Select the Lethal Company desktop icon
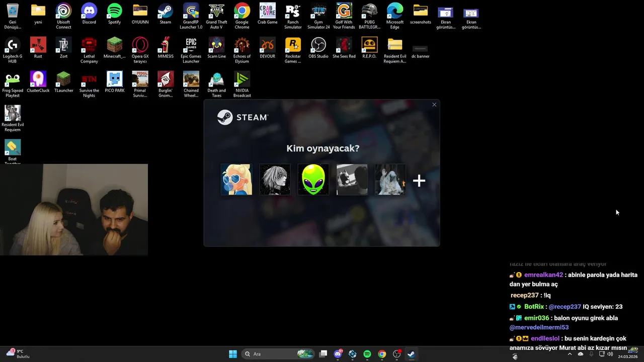The image size is (644, 362). tap(89, 50)
